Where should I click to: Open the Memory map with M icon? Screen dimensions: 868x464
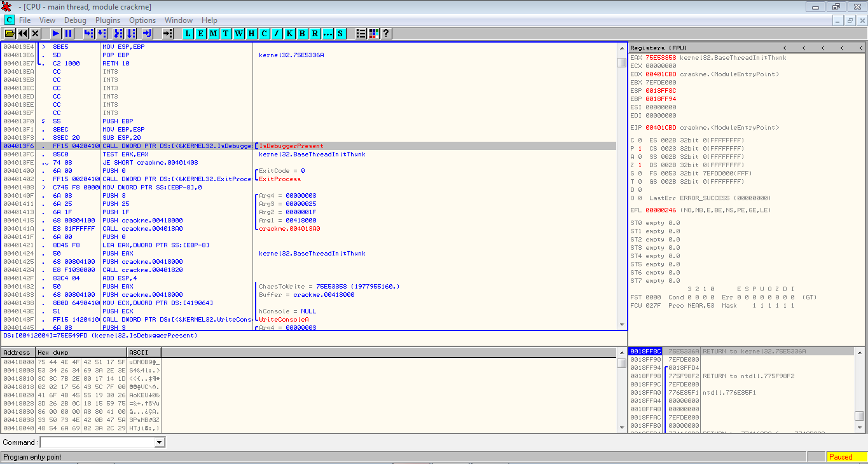[x=213, y=33]
